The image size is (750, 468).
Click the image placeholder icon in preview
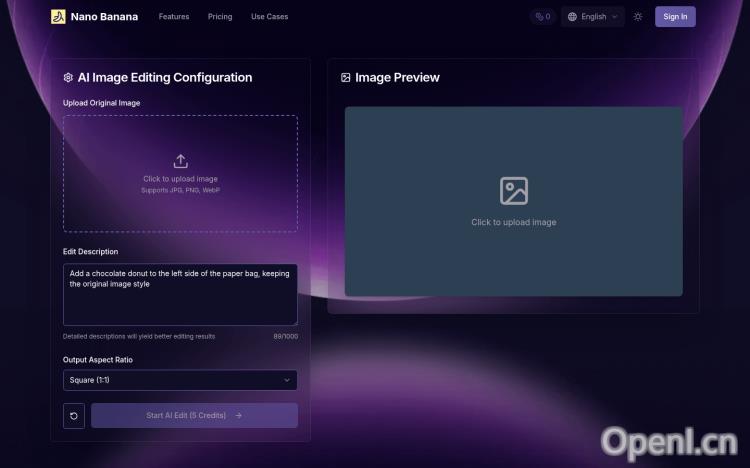pos(513,190)
